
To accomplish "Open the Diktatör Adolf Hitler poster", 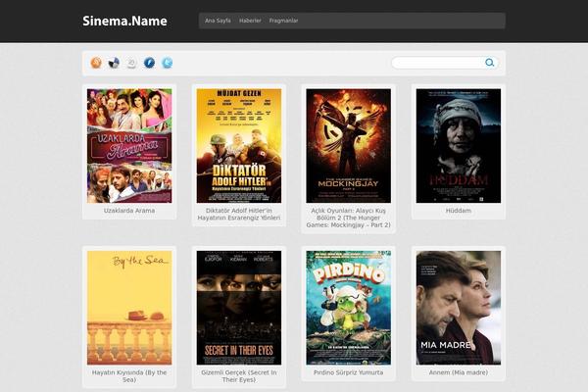I will pos(239,146).
